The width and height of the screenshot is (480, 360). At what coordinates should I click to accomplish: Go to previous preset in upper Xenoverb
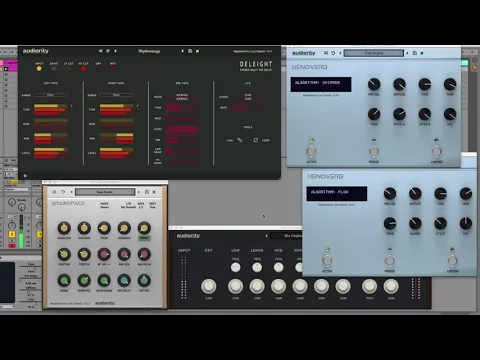point(340,53)
